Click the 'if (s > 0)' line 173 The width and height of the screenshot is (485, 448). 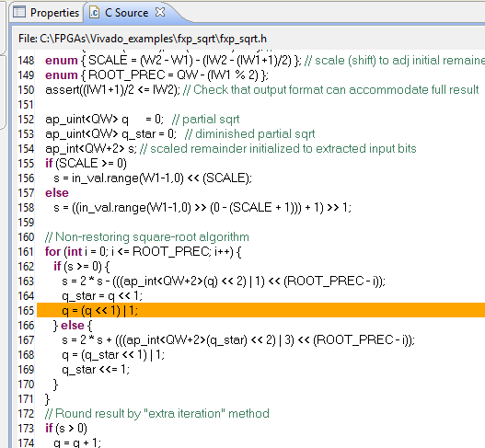tap(66, 428)
